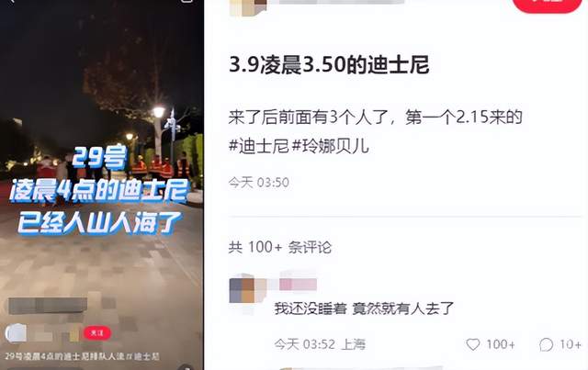Open the #玲娜贝儿 hashtag
This screenshot has height=370, width=588.
(x=331, y=146)
